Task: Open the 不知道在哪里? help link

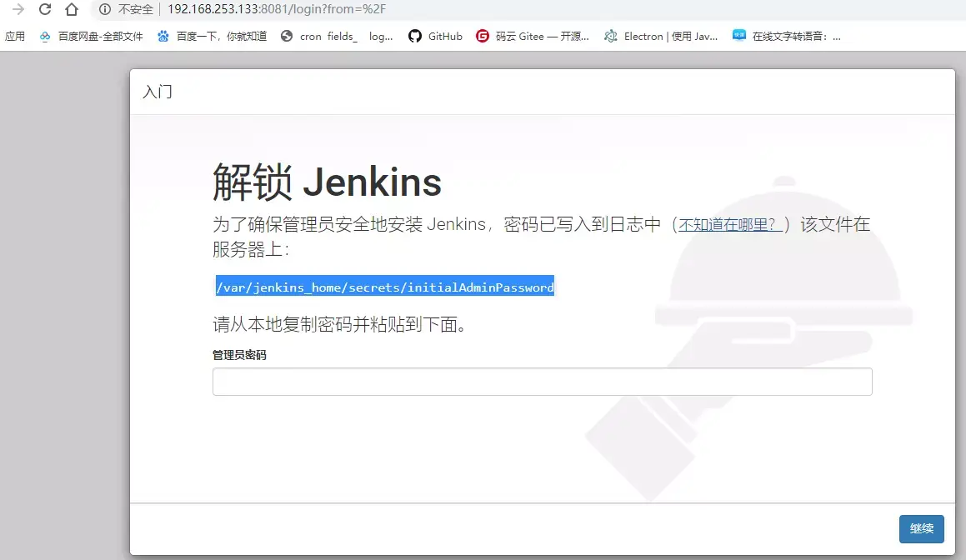Action: pyautogui.click(x=730, y=225)
